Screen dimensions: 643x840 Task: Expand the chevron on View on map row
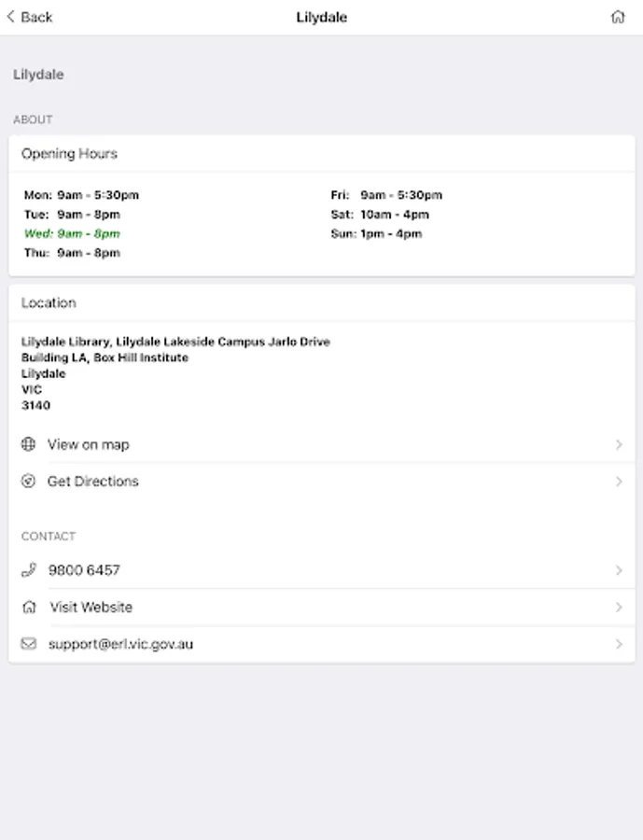(619, 444)
